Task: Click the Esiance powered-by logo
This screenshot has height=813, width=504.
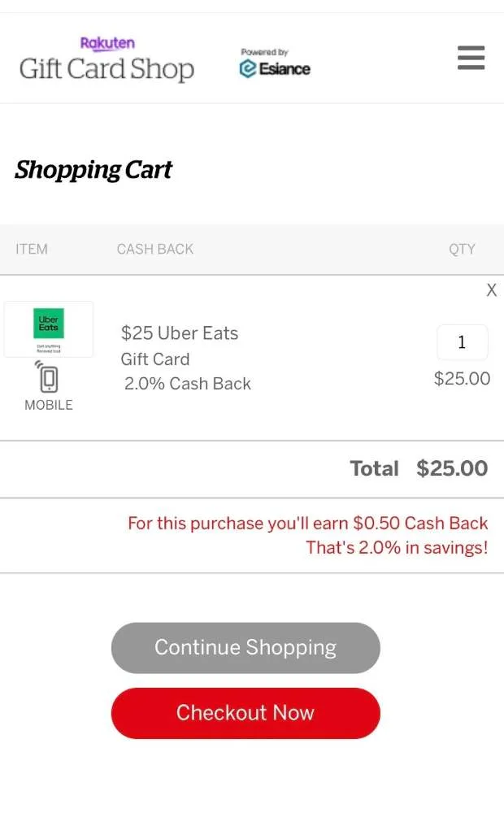Action: pos(274,68)
